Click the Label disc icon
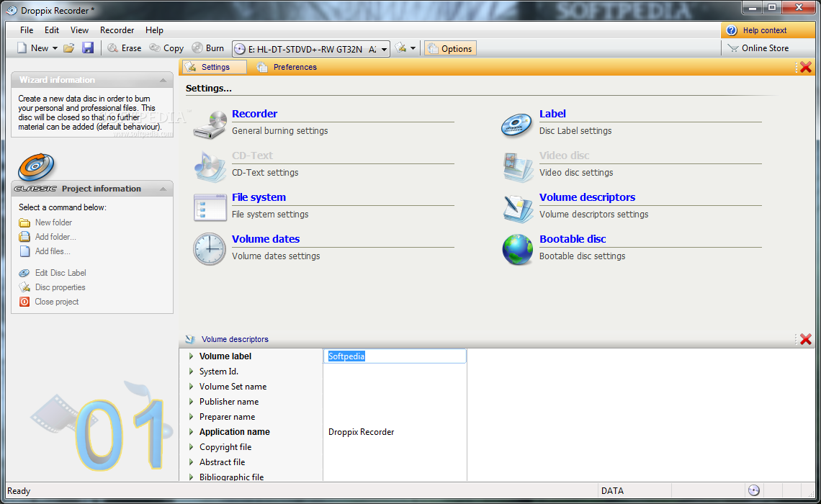The image size is (821, 504). pyautogui.click(x=516, y=125)
